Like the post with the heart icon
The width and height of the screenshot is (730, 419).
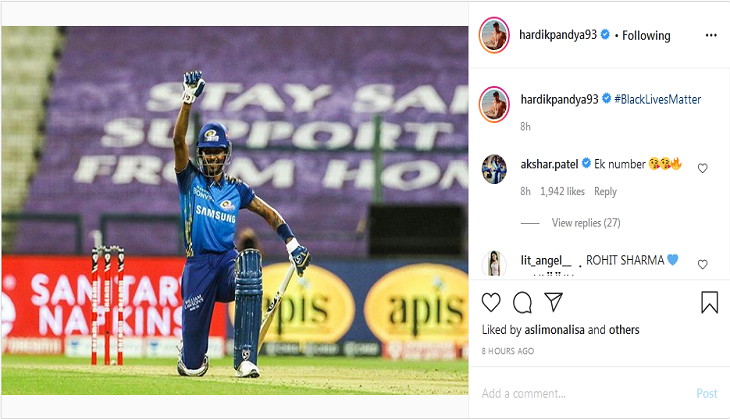click(x=491, y=303)
